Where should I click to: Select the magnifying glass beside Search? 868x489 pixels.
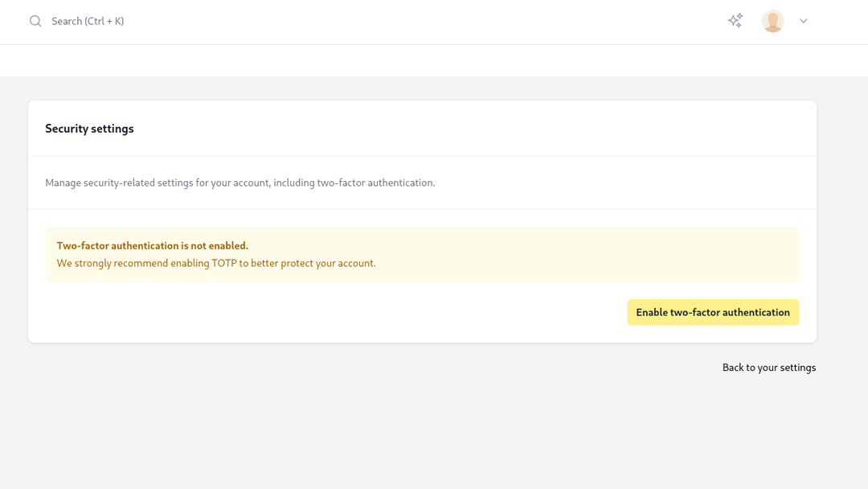pos(35,21)
